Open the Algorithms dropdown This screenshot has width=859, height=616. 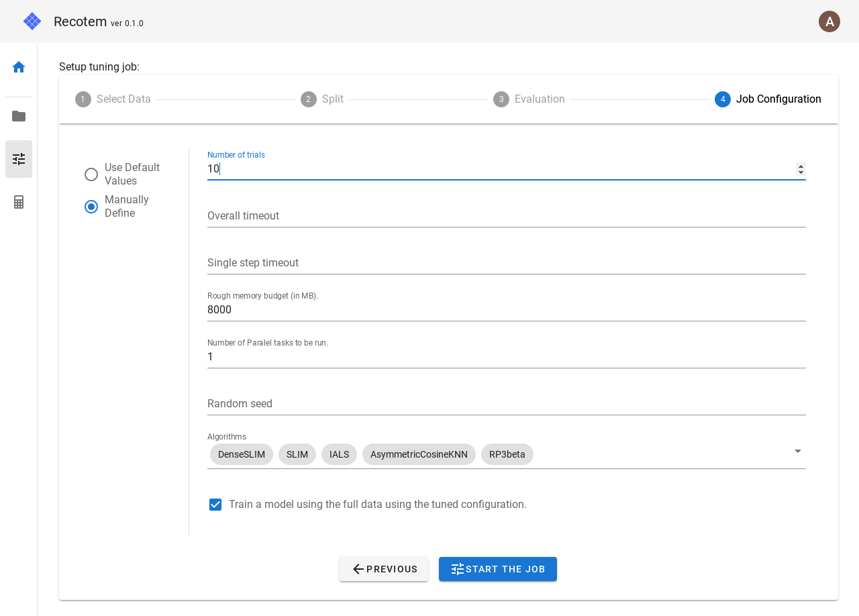click(797, 451)
